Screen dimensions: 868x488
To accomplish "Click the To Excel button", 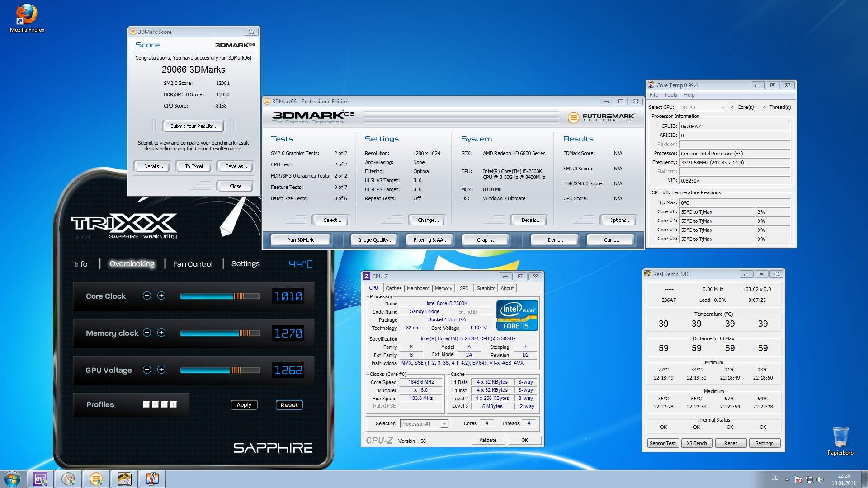I will point(194,166).
